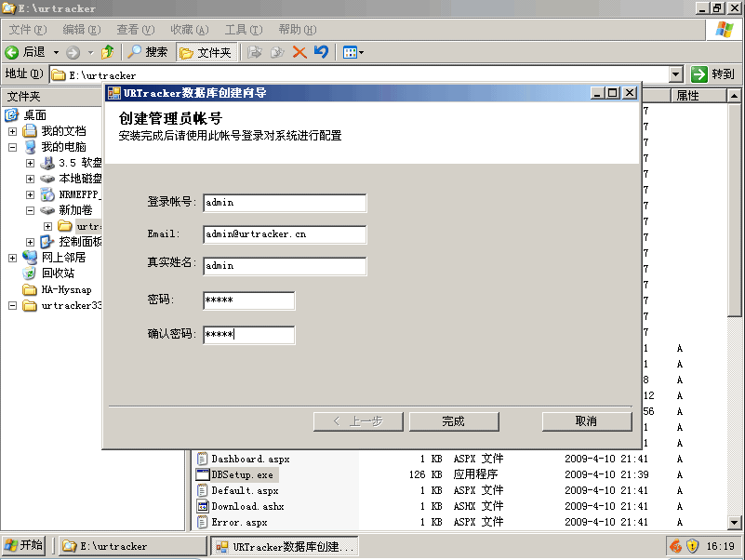Click Finish (完成) in the wizard
Viewport: 745px width, 560px height.
click(x=454, y=421)
